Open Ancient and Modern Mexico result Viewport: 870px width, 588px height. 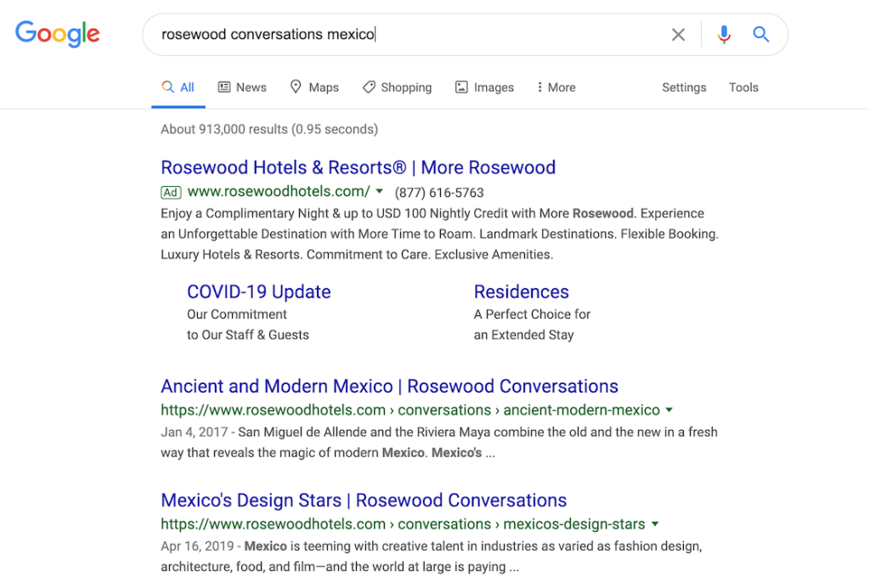point(389,387)
